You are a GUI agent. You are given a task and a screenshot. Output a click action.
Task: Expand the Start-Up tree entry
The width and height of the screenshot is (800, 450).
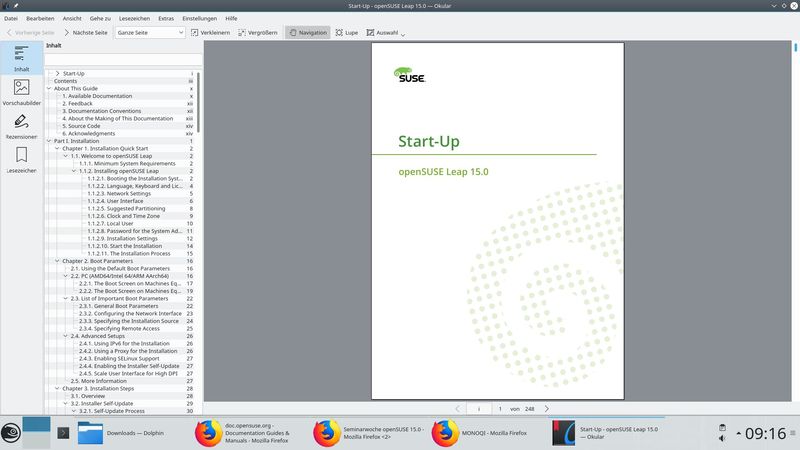(x=57, y=73)
